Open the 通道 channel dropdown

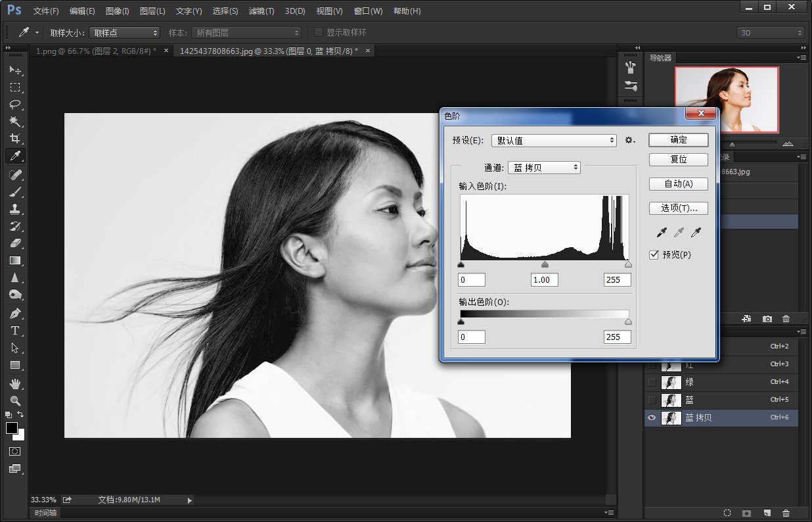544,168
